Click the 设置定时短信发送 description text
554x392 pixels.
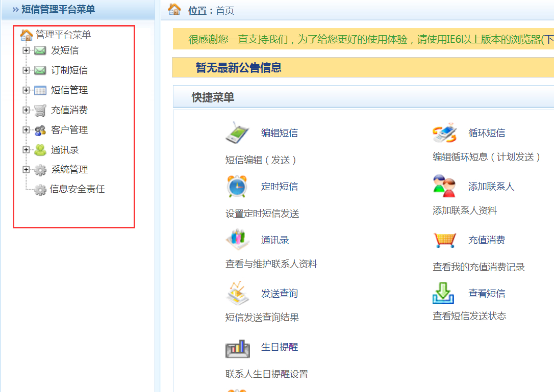tap(262, 214)
